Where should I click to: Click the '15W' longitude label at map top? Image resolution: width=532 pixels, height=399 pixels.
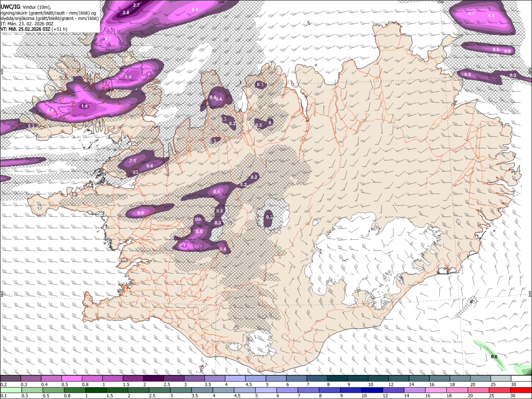pos(441,2)
